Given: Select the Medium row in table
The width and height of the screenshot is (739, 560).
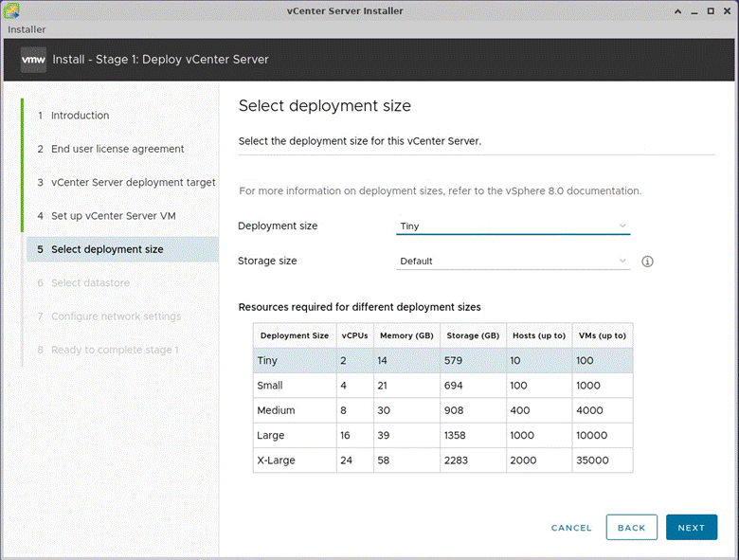Looking at the screenshot, I should [x=443, y=410].
